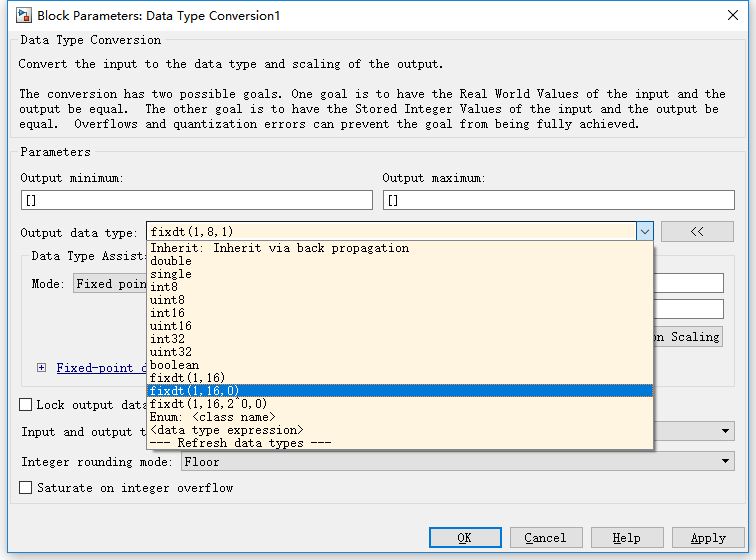
Task: Select uint8 data type option
Action: tap(167, 300)
